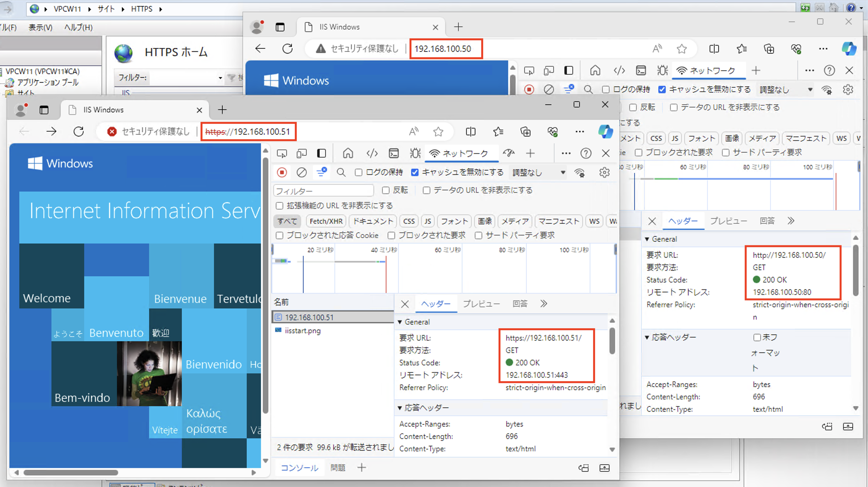Open network conditions icon in front DevTools

pyautogui.click(x=580, y=172)
